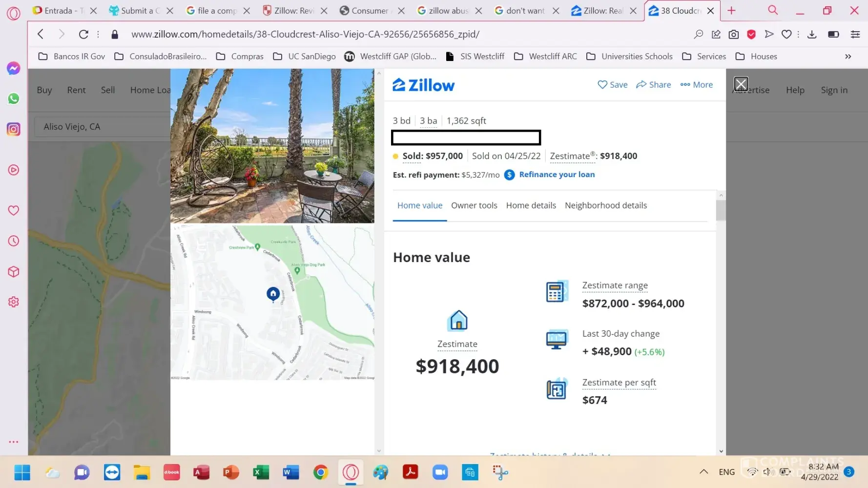The height and width of the screenshot is (488, 868).
Task: Open the sidebar settings gear
Action: 14,302
